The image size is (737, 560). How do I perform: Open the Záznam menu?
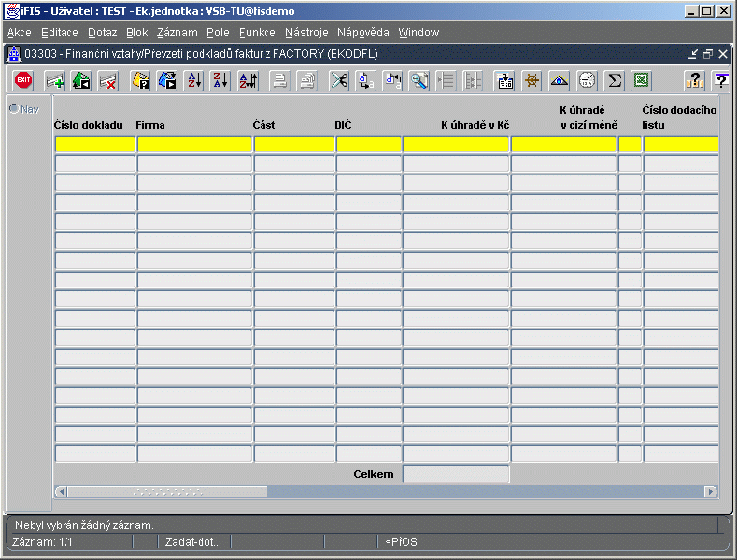pos(177,33)
